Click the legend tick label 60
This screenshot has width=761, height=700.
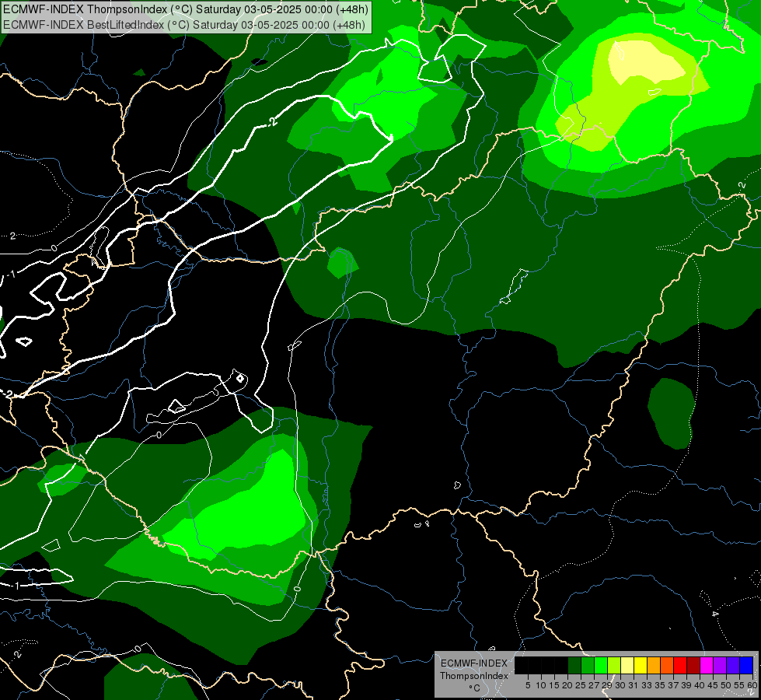click(752, 685)
